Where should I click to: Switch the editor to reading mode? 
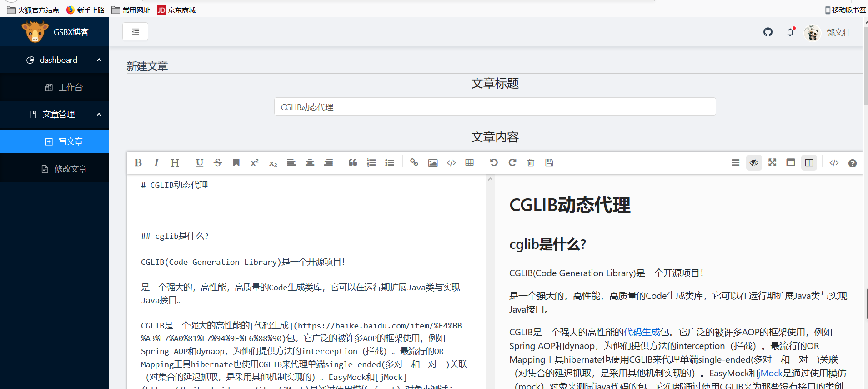point(791,162)
